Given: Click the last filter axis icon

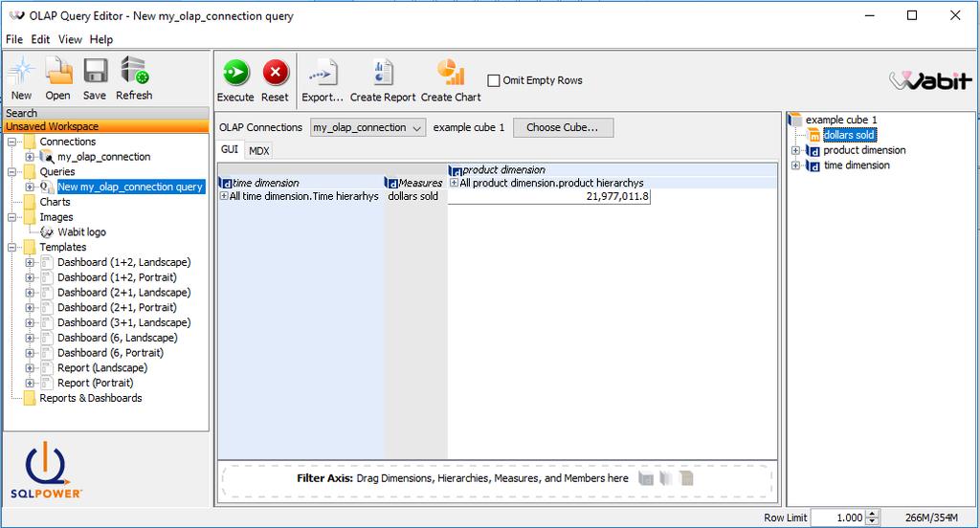Looking at the screenshot, I should tap(686, 478).
